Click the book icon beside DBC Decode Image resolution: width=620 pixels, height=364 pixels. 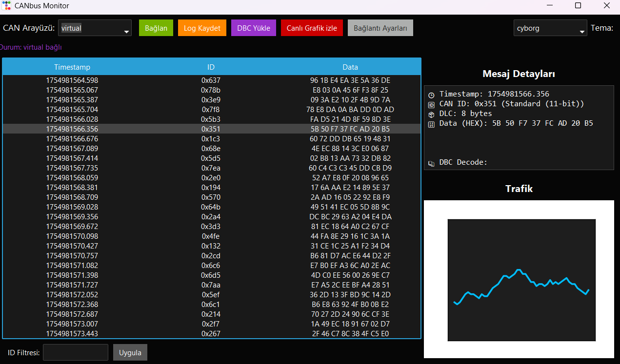431,163
